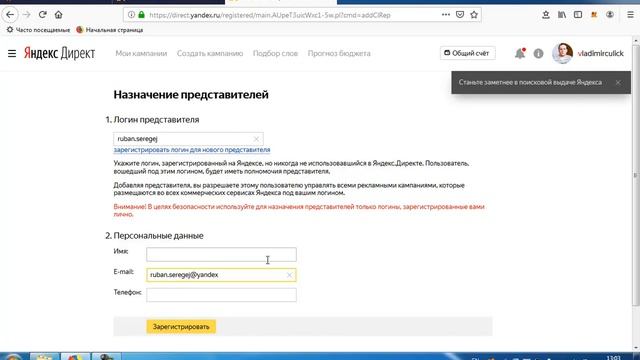The height and width of the screenshot is (360, 640).
Task: Save the page to Pocket icon
Action: (x=460, y=15)
